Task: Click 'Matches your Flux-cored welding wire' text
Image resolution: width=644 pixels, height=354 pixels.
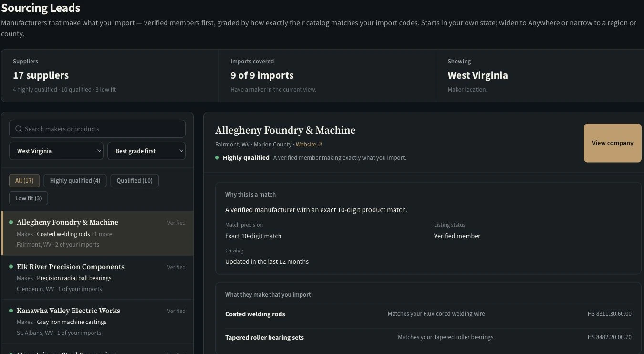Action: point(436,314)
